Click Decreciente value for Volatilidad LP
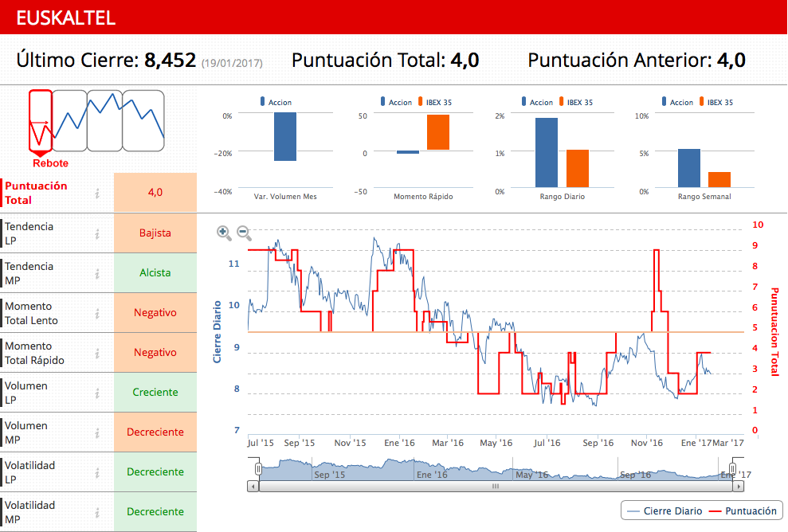This screenshot has height=532, width=788. point(155,471)
